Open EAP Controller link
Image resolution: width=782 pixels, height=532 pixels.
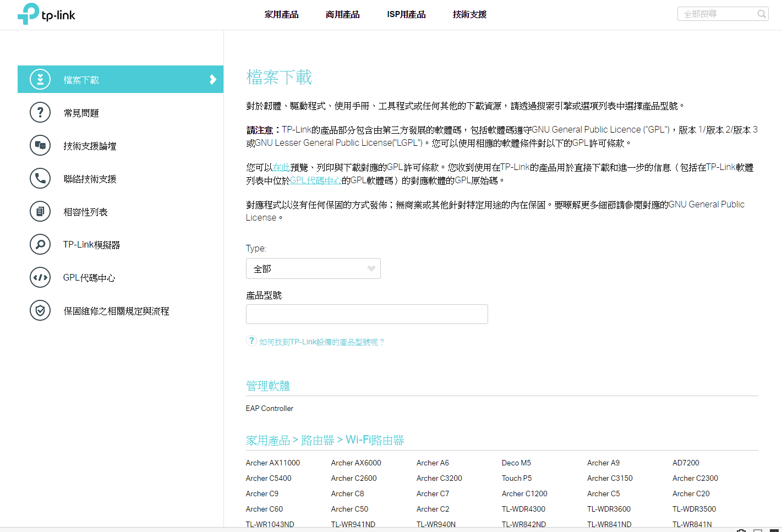pos(270,408)
